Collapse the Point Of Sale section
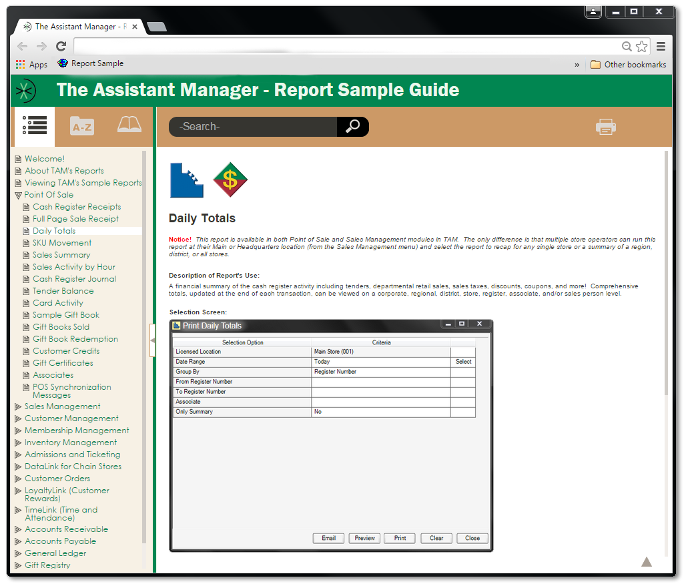Image resolution: width=700 pixels, height=588 pixels. [x=18, y=196]
